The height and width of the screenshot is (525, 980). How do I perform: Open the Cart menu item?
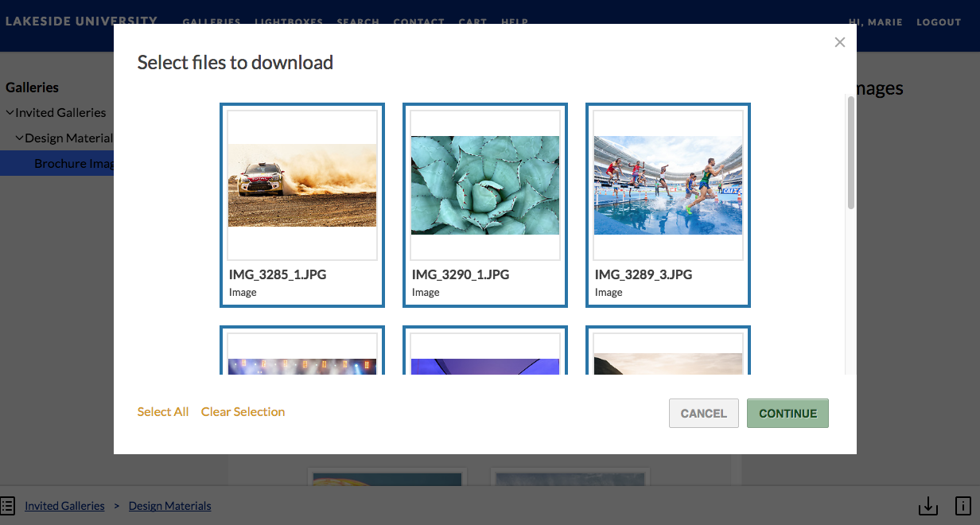click(x=472, y=21)
